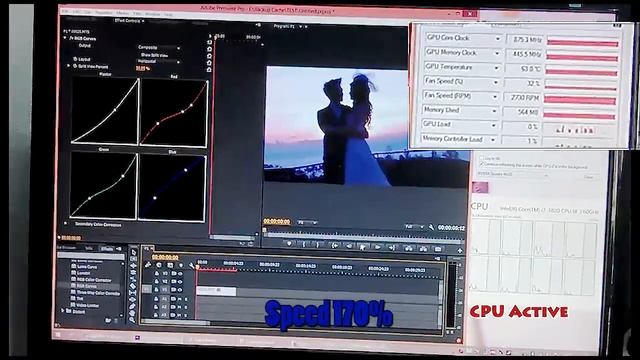Click Go to In button
The width and height of the screenshot is (640, 360).
click(x=334, y=245)
